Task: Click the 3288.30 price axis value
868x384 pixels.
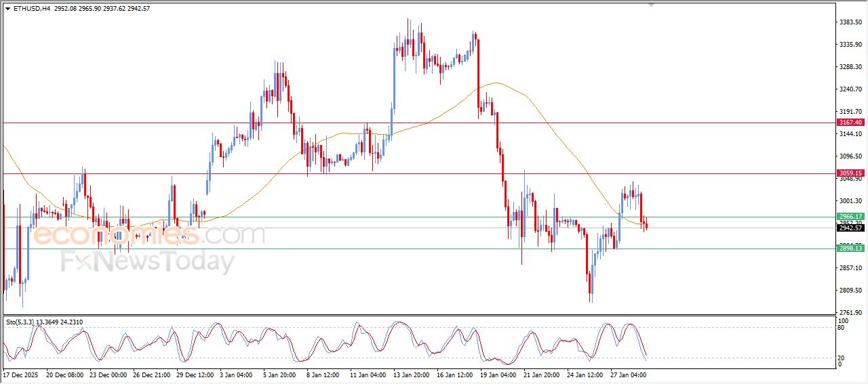Action: click(850, 67)
